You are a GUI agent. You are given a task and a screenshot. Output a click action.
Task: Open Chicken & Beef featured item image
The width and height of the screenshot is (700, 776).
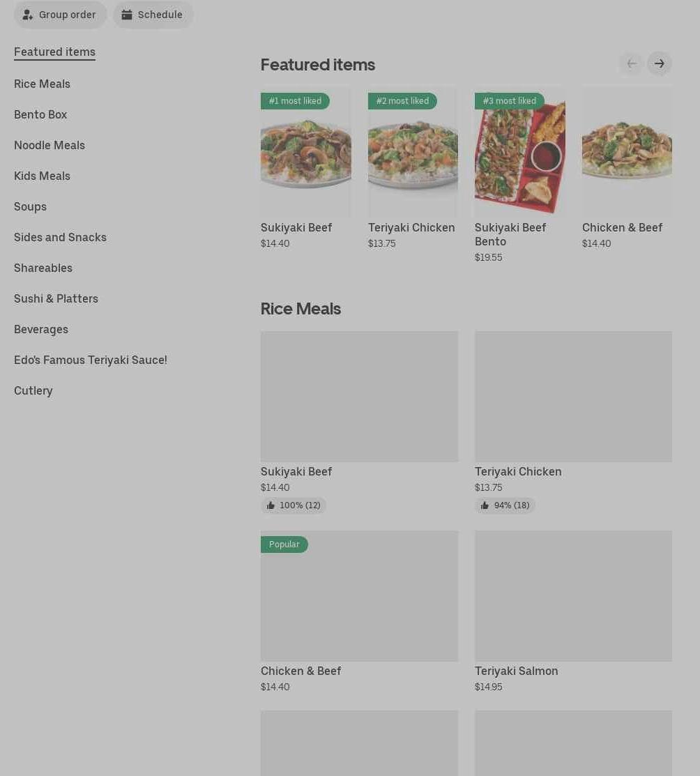point(627,150)
